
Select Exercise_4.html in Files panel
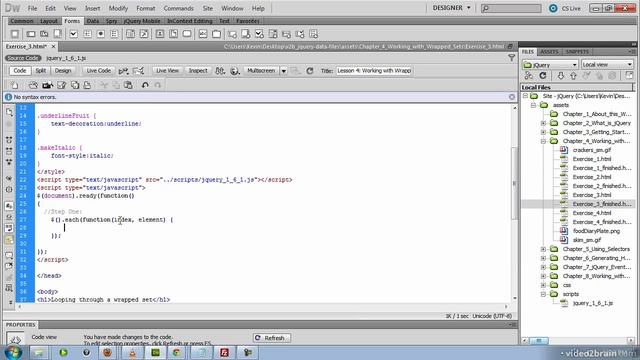pyautogui.click(x=591, y=213)
